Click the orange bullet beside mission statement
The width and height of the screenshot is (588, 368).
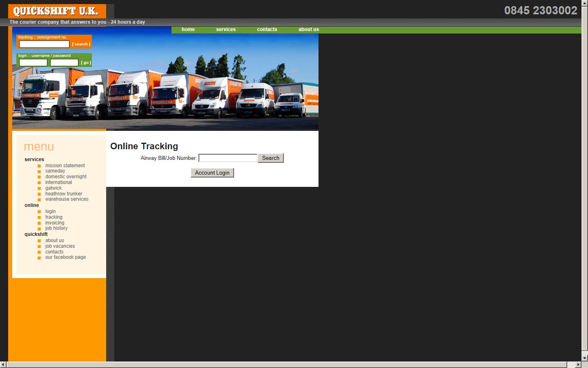39,166
